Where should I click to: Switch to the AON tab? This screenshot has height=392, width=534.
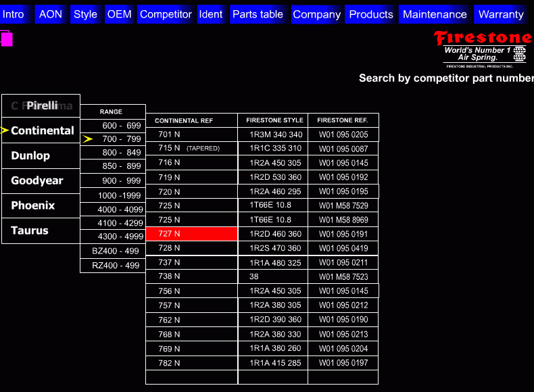pos(51,14)
